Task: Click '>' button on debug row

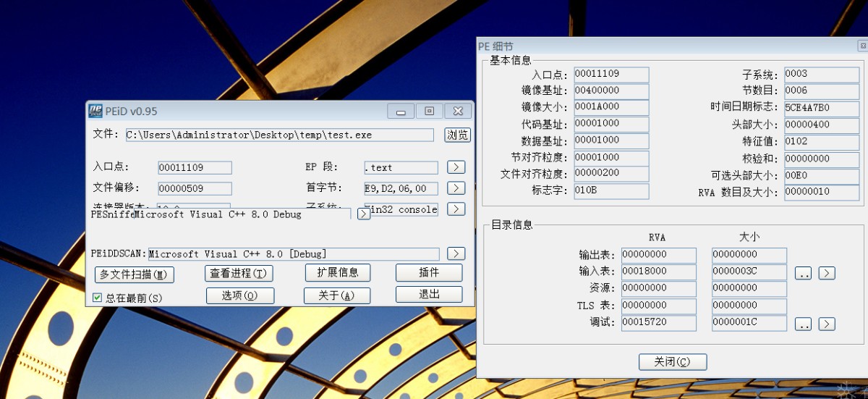Action: click(x=827, y=324)
